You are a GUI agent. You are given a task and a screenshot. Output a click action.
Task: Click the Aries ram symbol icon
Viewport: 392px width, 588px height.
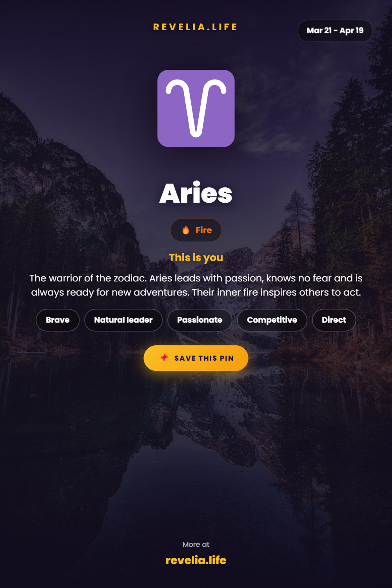tap(196, 108)
